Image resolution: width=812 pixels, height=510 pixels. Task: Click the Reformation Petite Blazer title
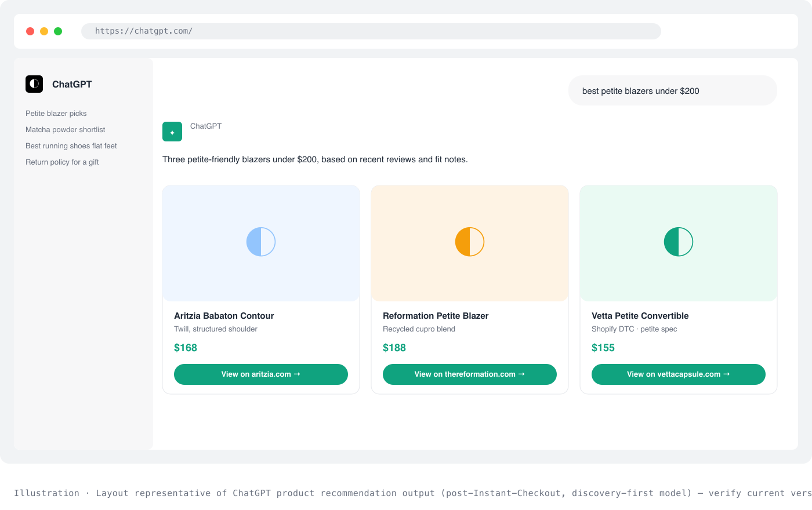point(436,316)
